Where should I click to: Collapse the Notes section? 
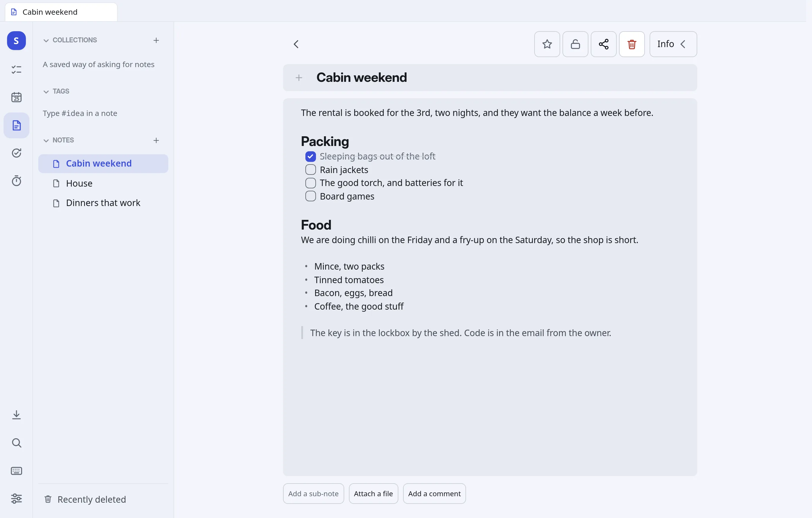tap(46, 141)
